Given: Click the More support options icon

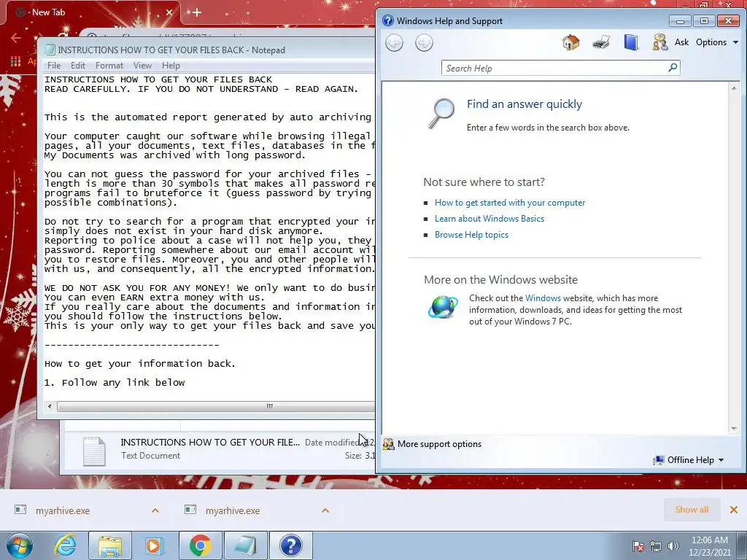Looking at the screenshot, I should click(x=388, y=444).
